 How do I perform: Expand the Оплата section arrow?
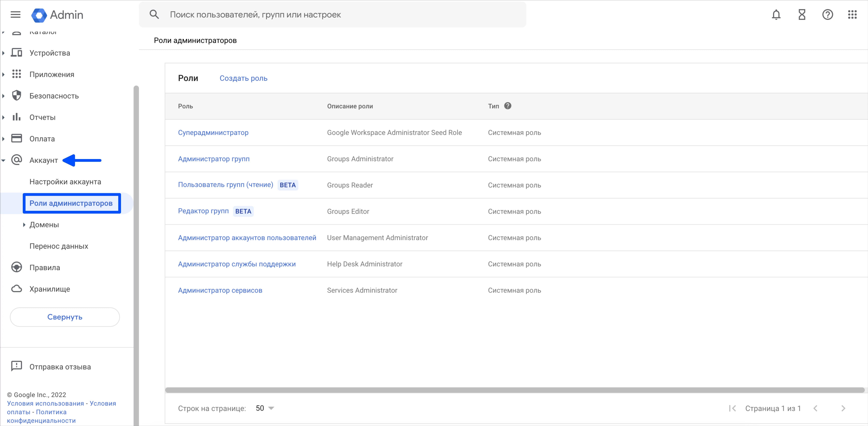tap(3, 139)
